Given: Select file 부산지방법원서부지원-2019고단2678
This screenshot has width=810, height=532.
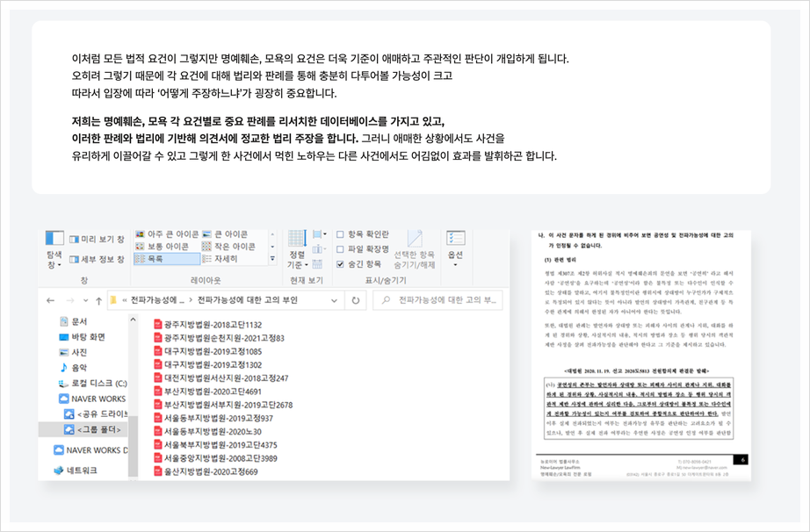Looking at the screenshot, I should click(x=223, y=405).
